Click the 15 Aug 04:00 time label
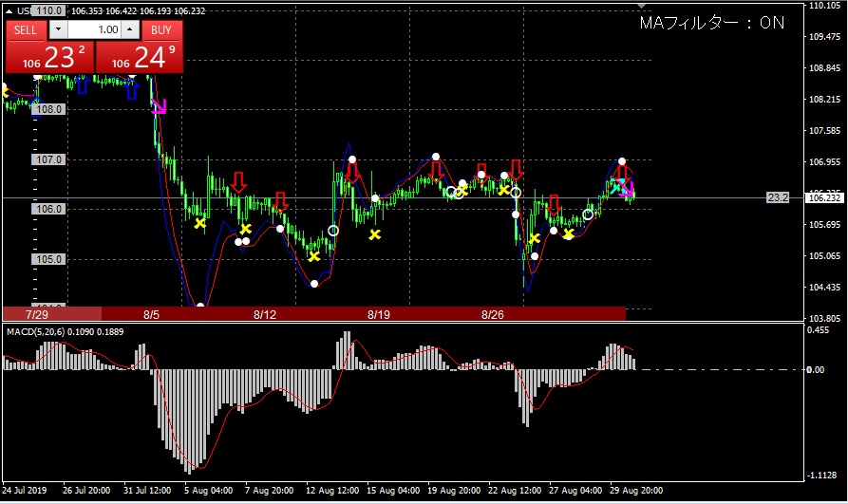The height and width of the screenshot is (504, 848). (393, 491)
